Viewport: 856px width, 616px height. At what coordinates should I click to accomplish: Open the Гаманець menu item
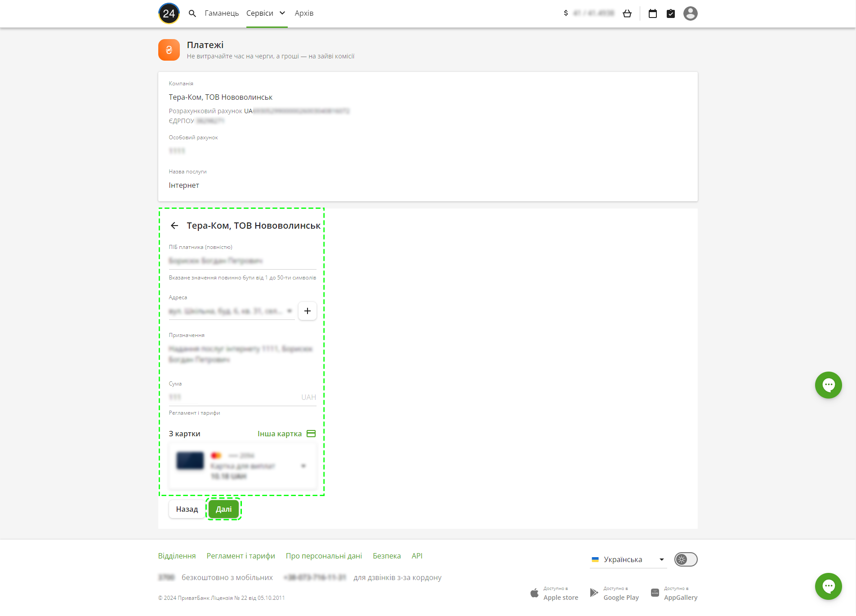coord(222,13)
